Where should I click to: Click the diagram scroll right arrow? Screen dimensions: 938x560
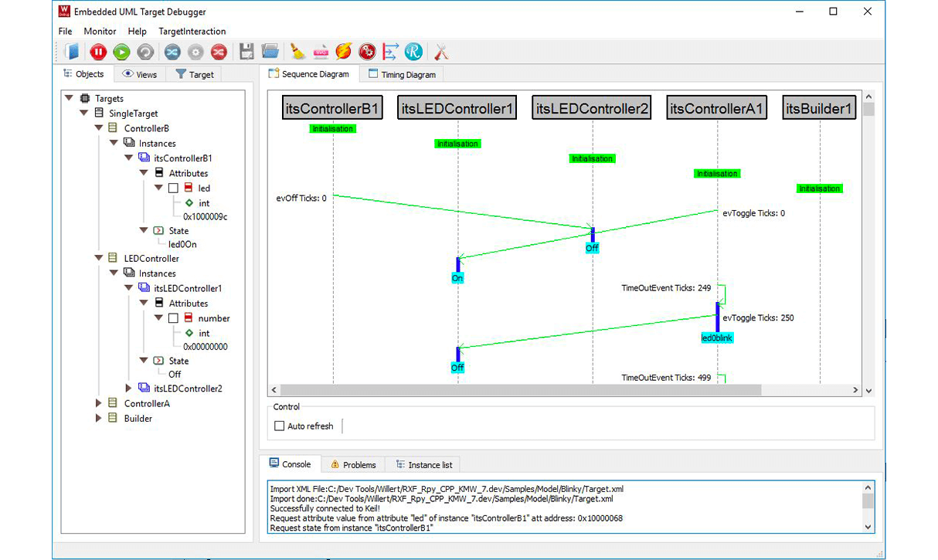pyautogui.click(x=855, y=391)
